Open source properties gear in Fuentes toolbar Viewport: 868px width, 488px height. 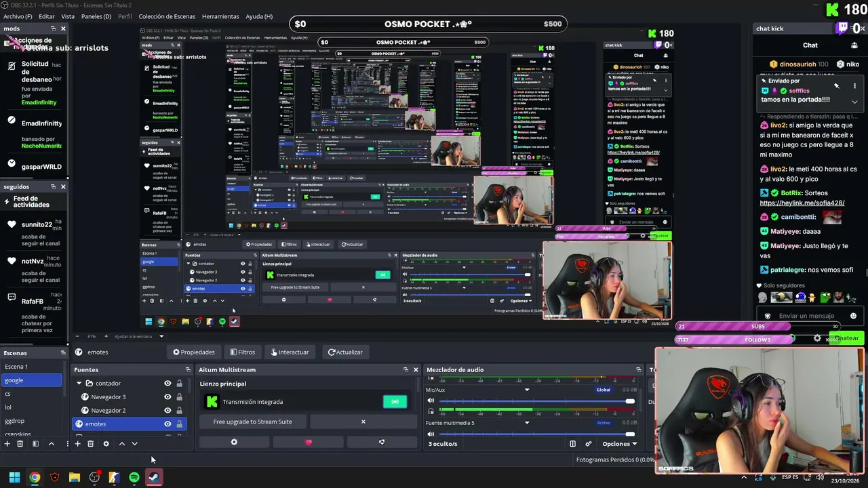coord(106,444)
